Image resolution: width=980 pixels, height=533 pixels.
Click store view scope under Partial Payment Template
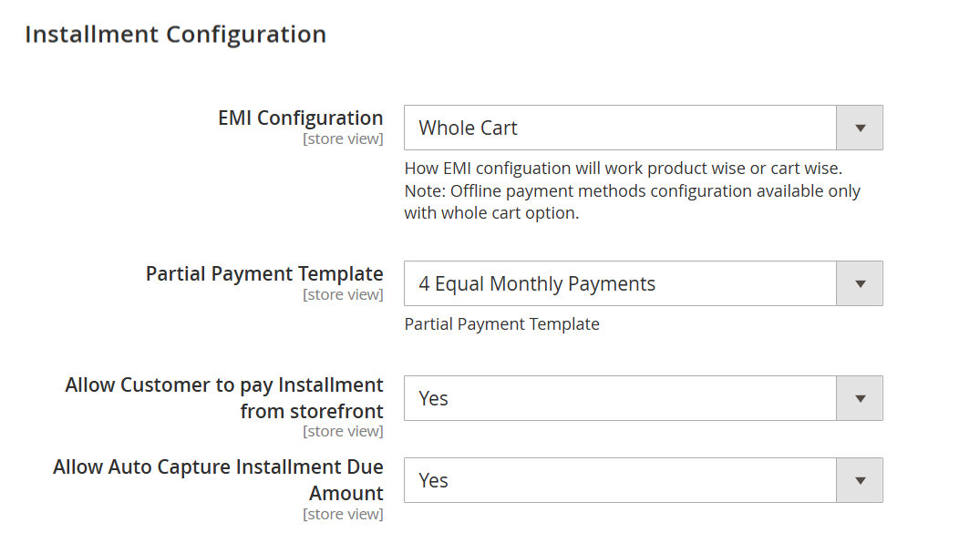tap(343, 294)
